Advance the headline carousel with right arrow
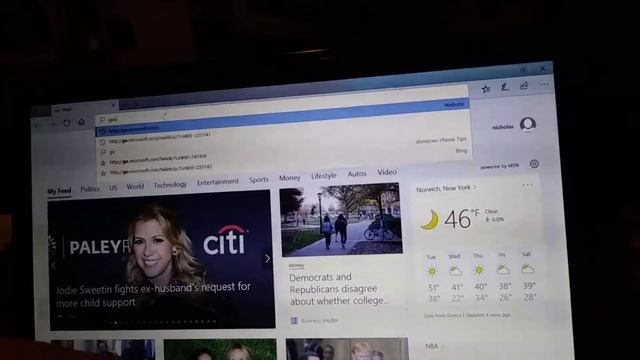 (x=267, y=258)
